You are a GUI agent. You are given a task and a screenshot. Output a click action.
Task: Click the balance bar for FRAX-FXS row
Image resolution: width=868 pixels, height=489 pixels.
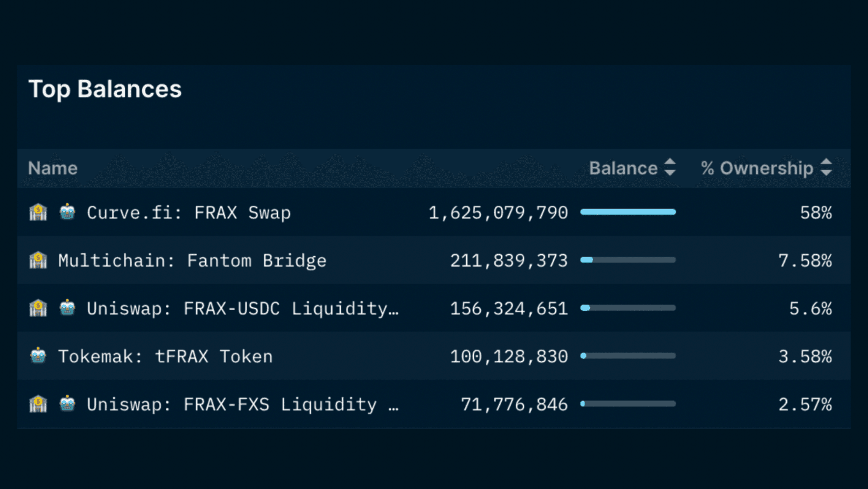[628, 403]
